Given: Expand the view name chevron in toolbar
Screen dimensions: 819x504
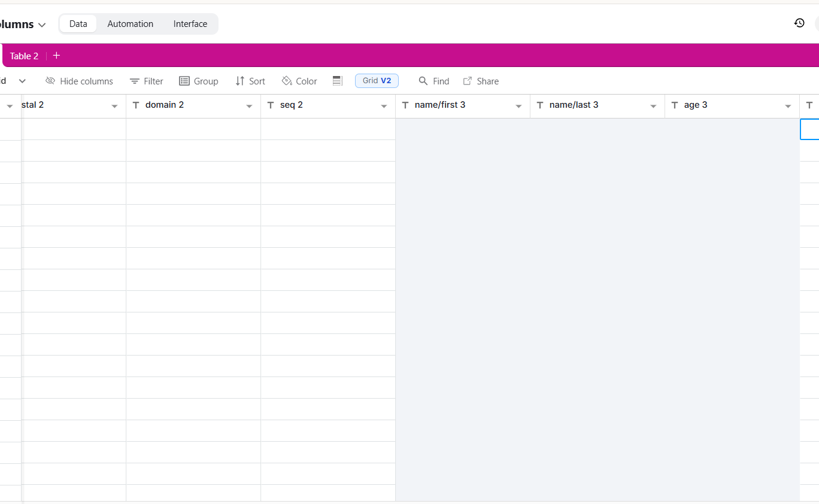Looking at the screenshot, I should tap(22, 81).
